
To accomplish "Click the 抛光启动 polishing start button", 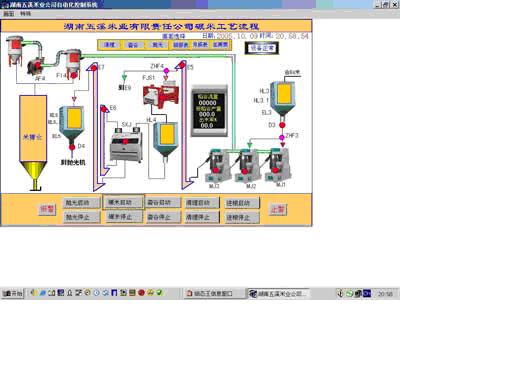I will point(81,203).
